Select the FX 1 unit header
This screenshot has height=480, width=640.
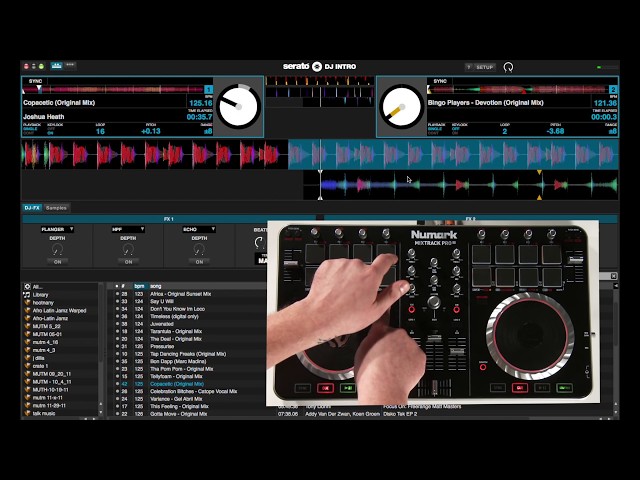[169, 219]
